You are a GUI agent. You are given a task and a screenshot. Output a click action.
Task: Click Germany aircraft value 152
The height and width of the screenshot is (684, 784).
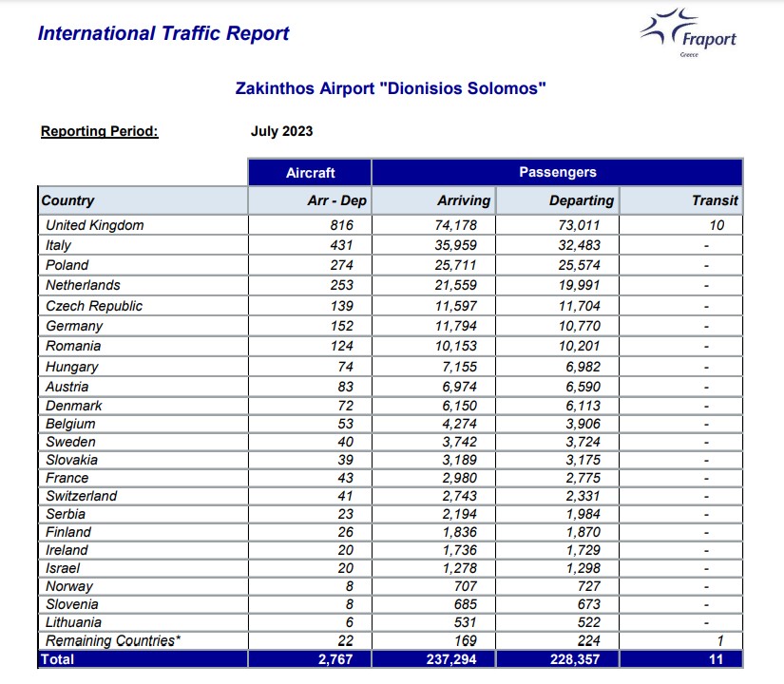341,326
